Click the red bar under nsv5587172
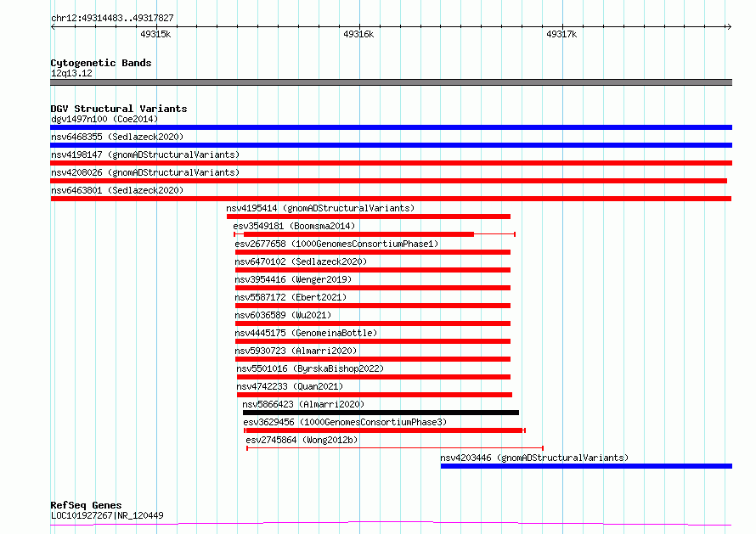 (373, 306)
